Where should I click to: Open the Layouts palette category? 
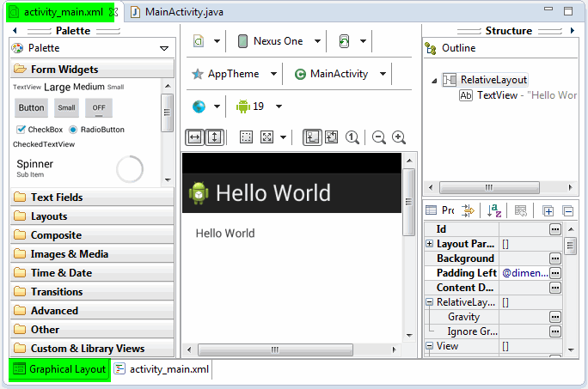[92, 216]
